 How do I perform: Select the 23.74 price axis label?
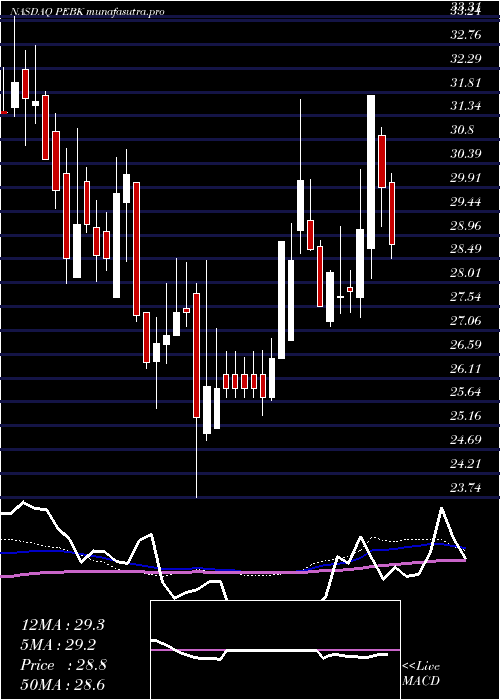coord(466,488)
